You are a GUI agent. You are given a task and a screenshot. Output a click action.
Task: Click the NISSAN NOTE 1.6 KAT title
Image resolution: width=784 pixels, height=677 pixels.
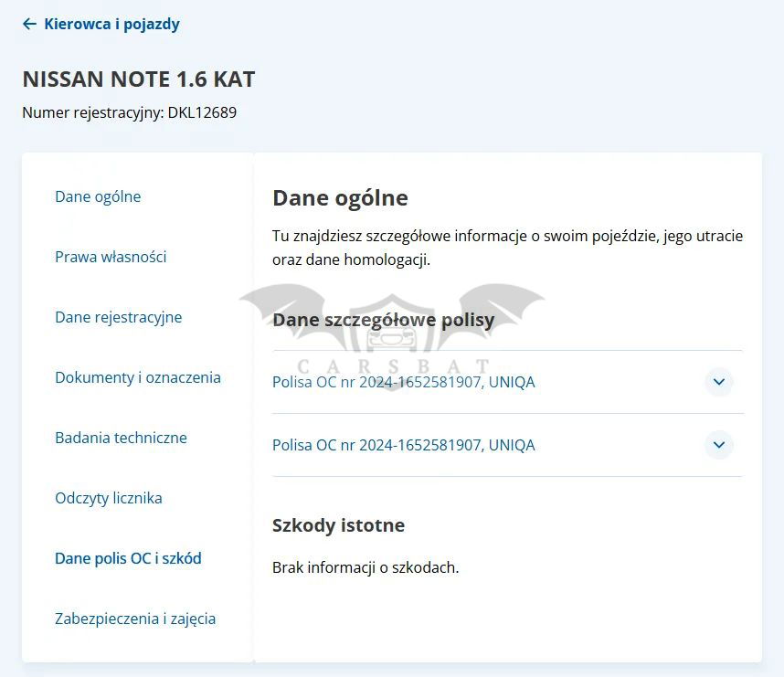pyautogui.click(x=138, y=79)
